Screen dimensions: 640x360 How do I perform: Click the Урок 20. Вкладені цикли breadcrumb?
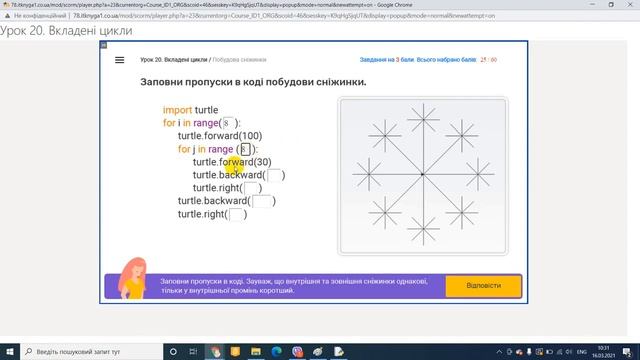point(173,60)
